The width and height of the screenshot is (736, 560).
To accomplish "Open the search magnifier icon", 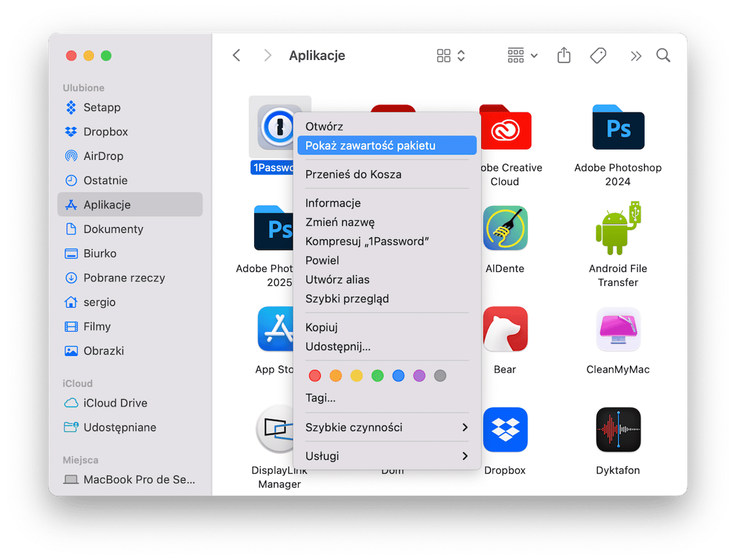I will (x=663, y=56).
